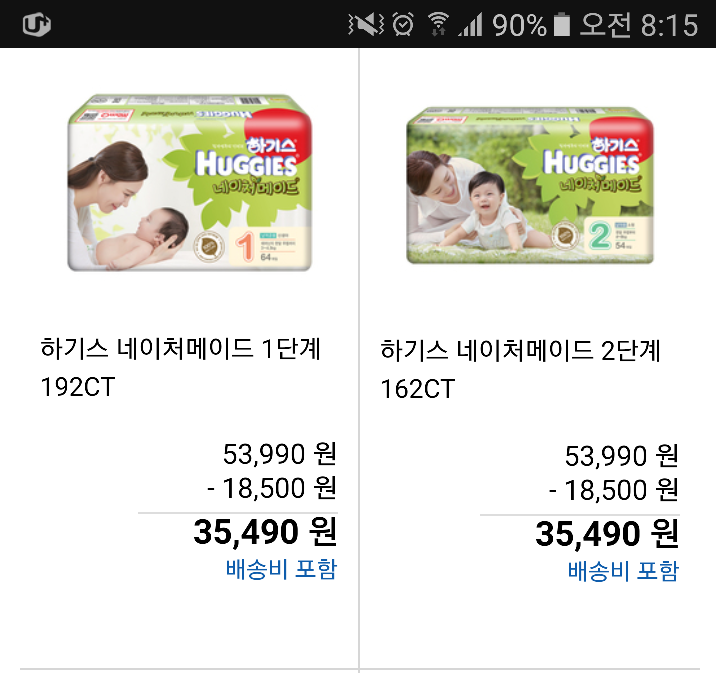The height and width of the screenshot is (673, 716).
Task: Tap the - 18,500 원 discount for 2단계
Action: click(x=614, y=490)
